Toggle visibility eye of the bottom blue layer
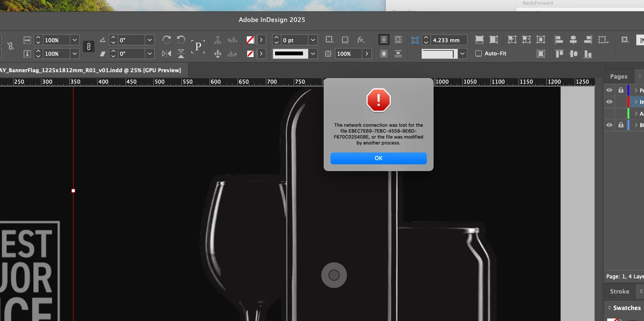 pyautogui.click(x=609, y=125)
